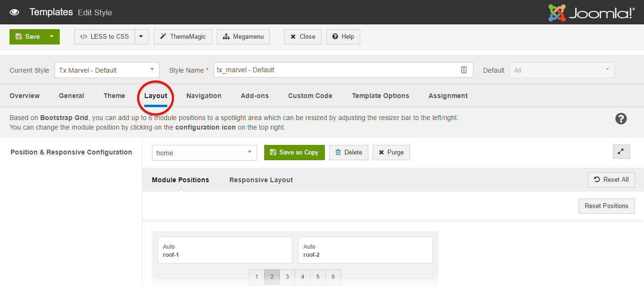Switch the roof spotlight to 6 columns
Screen dimensions: 644x286
333,276
